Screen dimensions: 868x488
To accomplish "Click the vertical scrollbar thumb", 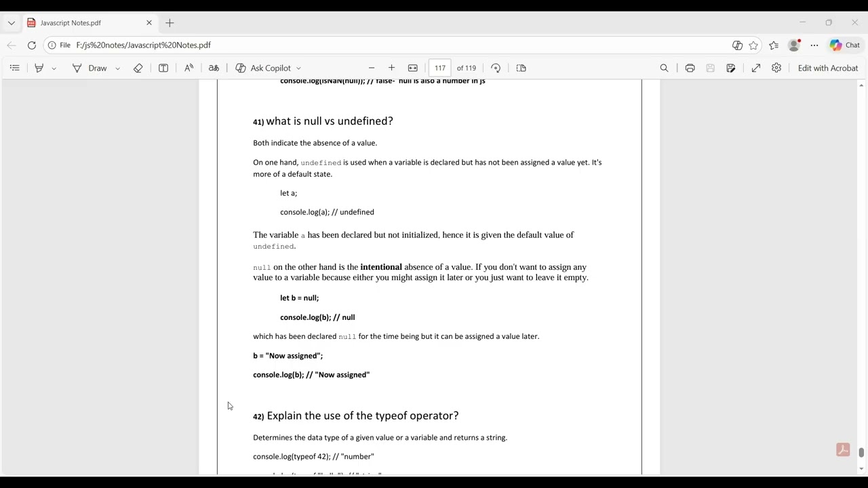I will [x=862, y=453].
